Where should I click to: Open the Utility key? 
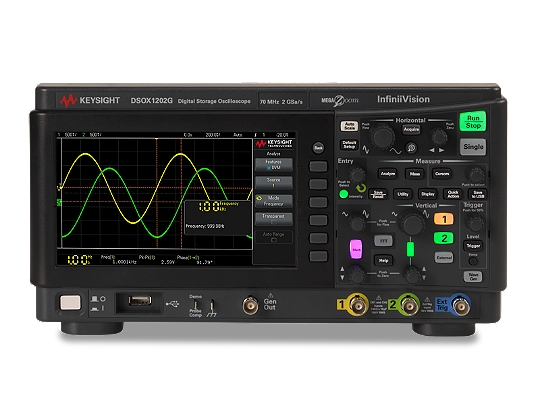coord(403,194)
